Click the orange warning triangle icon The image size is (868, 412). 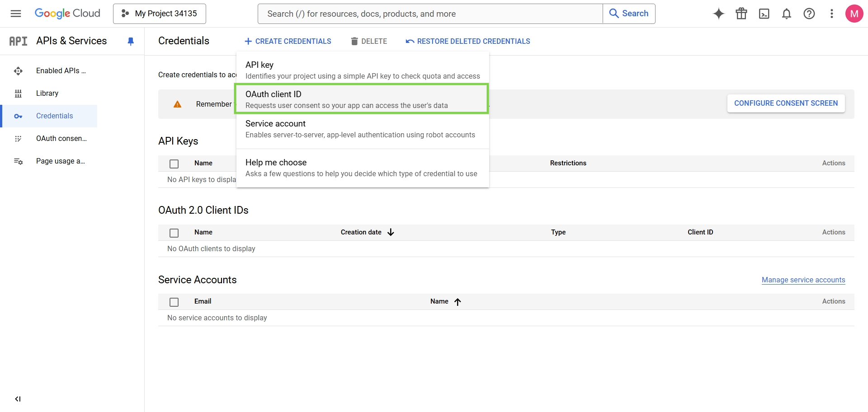point(178,104)
